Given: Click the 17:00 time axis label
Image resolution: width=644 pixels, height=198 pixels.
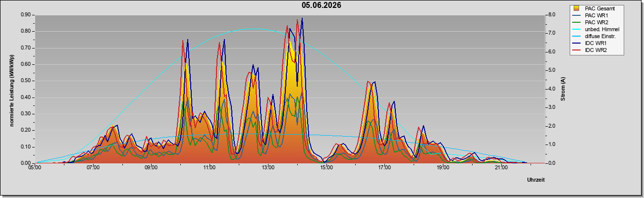Looking at the screenshot, I should (384, 168).
